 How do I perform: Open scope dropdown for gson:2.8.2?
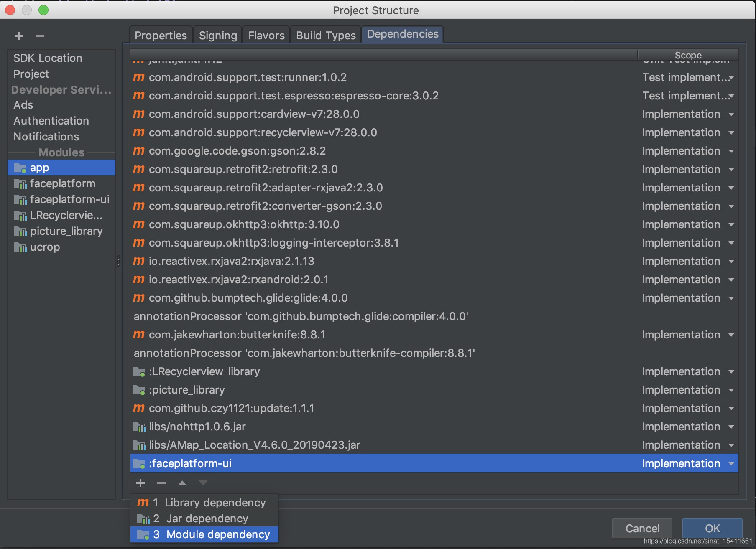(731, 151)
